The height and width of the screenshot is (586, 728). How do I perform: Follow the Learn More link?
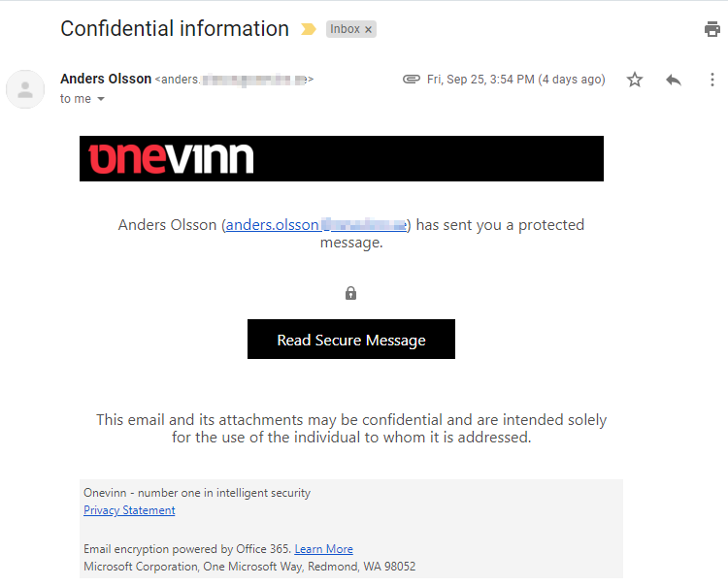click(x=323, y=549)
